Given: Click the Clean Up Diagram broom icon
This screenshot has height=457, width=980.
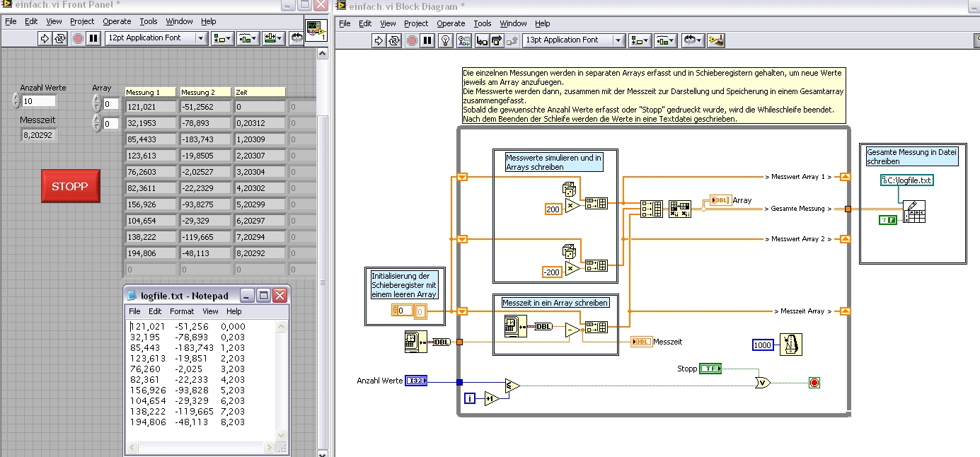Looking at the screenshot, I should tap(715, 40).
